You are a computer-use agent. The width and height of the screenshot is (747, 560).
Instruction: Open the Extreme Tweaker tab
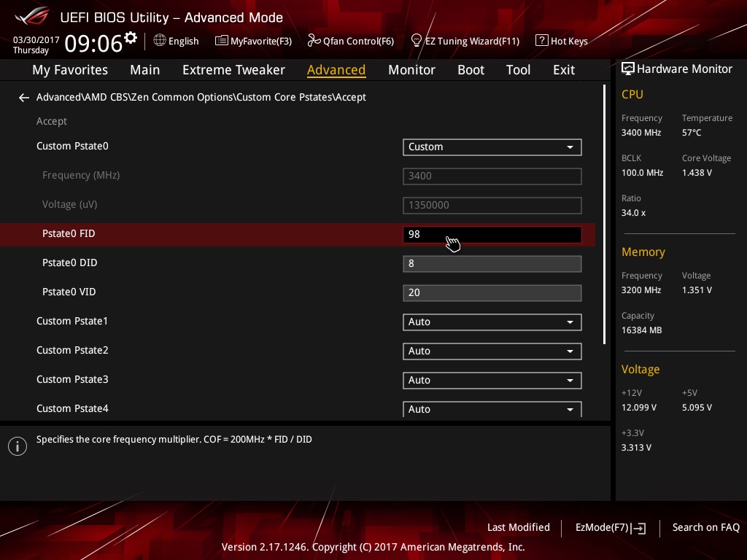(x=233, y=70)
